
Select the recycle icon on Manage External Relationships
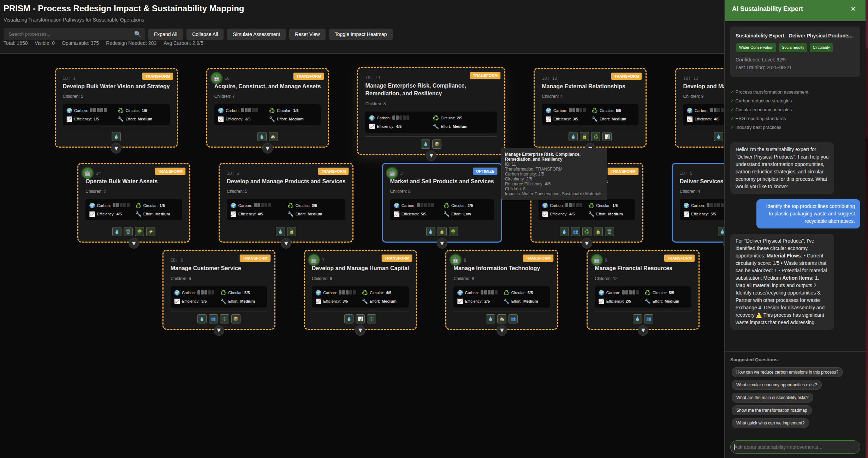596,137
